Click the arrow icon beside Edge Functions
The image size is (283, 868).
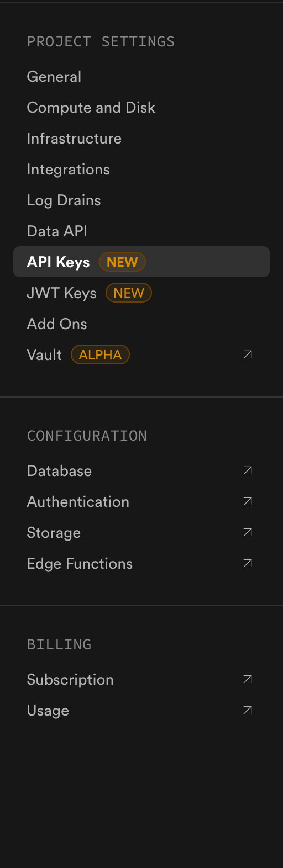click(248, 563)
